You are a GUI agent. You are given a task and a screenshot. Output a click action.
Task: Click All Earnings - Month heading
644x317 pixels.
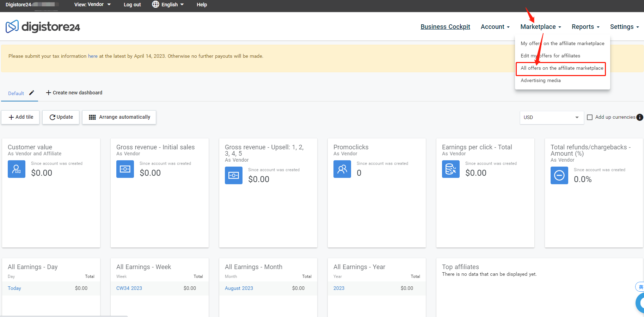pos(253,267)
